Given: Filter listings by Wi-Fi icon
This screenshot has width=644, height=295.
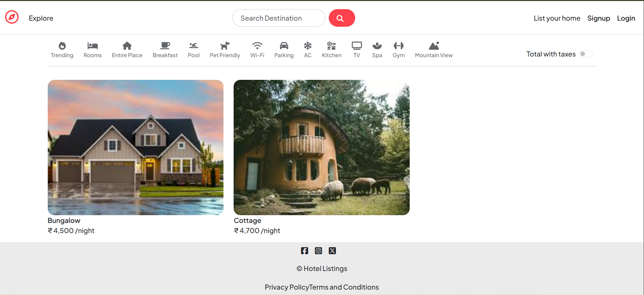Looking at the screenshot, I should click(257, 46).
